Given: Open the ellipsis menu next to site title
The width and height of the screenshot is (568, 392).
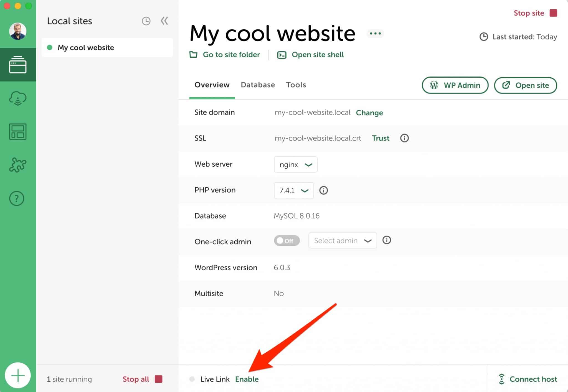Looking at the screenshot, I should pyautogui.click(x=375, y=33).
